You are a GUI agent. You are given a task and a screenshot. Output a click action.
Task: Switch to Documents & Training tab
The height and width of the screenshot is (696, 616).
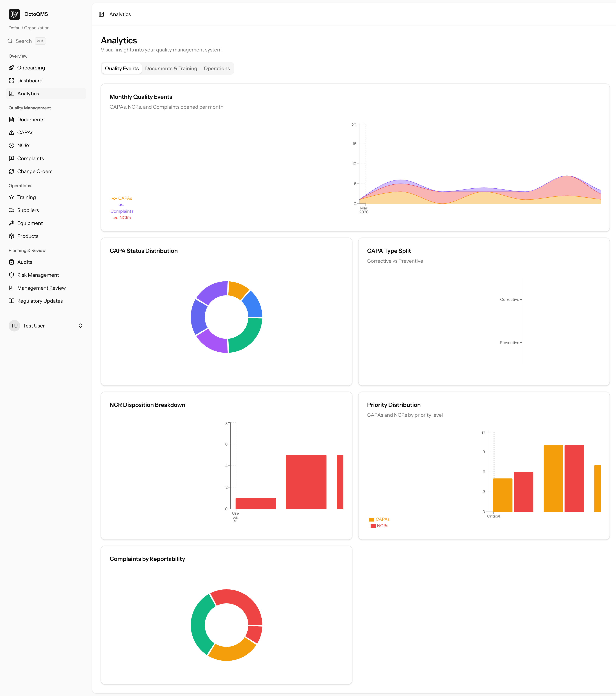(171, 68)
